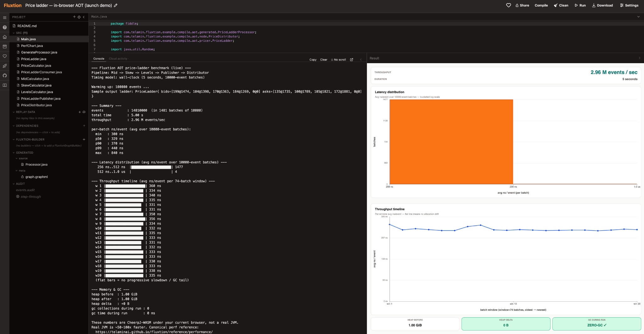Viewport: 644px width, 334px height.
Task: Click the README.md file icon
Action: click(x=14, y=26)
